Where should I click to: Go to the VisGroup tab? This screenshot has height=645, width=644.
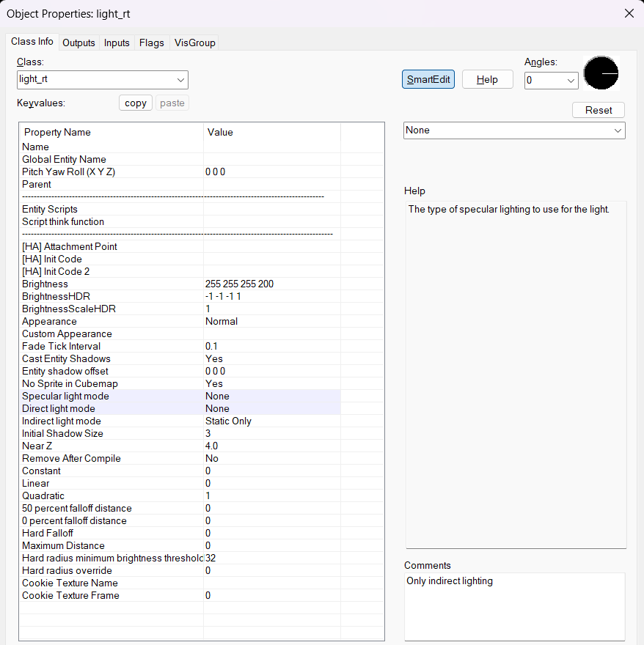[194, 43]
